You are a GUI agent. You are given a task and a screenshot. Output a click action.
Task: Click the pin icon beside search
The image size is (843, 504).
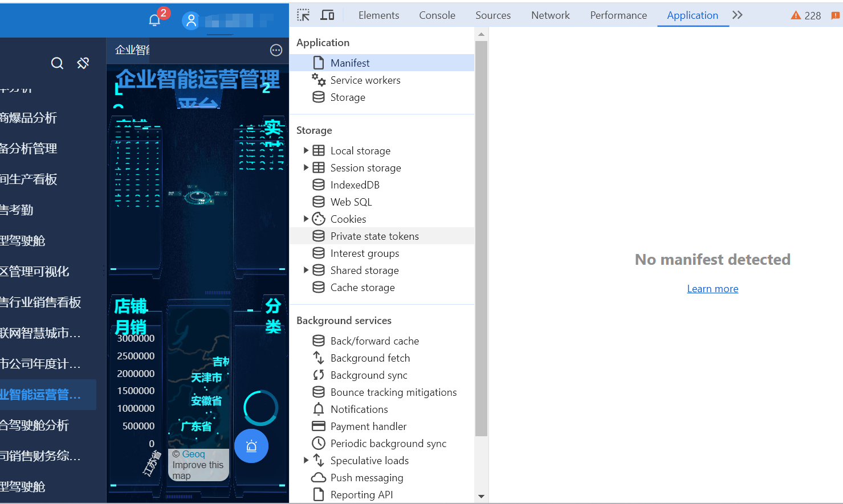click(83, 63)
